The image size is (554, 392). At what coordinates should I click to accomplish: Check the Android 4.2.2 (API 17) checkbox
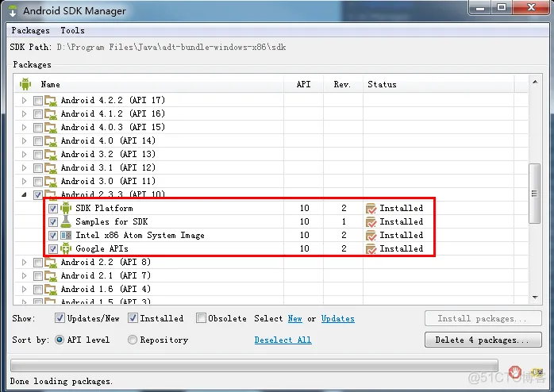[38, 101]
